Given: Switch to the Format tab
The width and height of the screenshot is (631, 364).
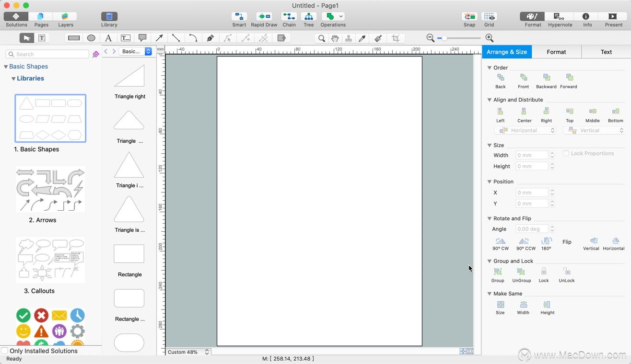Looking at the screenshot, I should pyautogui.click(x=556, y=52).
